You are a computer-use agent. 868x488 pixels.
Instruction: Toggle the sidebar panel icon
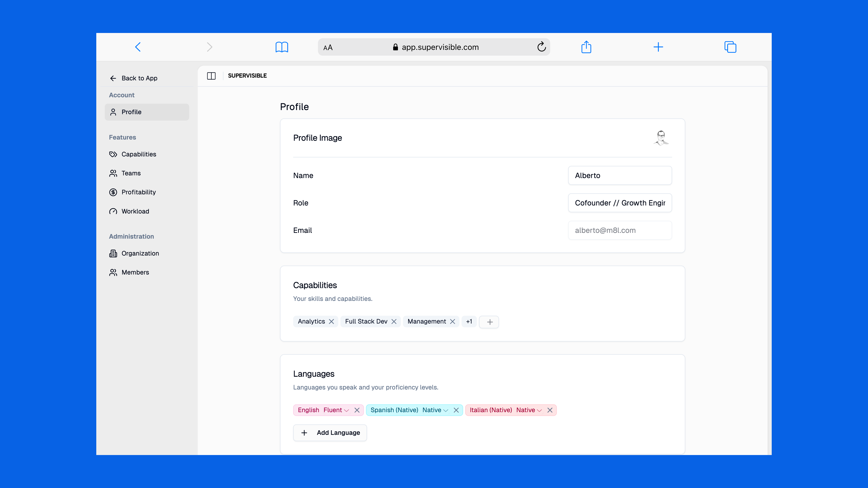tap(211, 76)
